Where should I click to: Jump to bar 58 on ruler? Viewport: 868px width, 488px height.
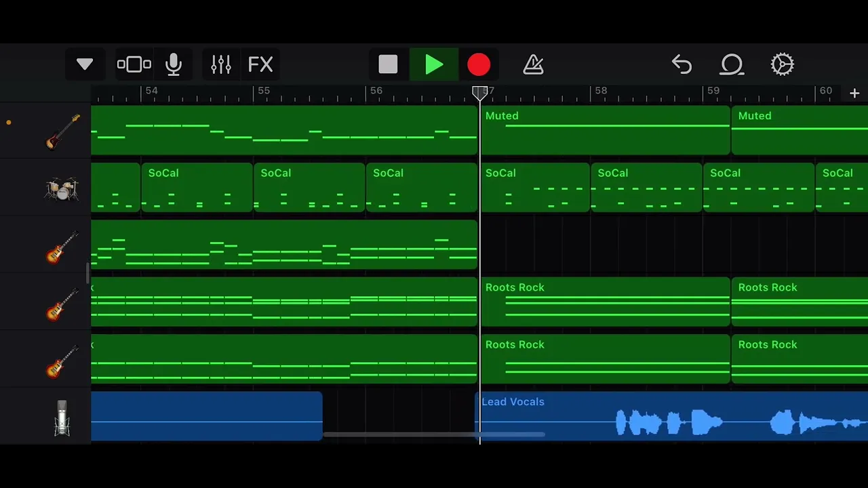(x=601, y=91)
